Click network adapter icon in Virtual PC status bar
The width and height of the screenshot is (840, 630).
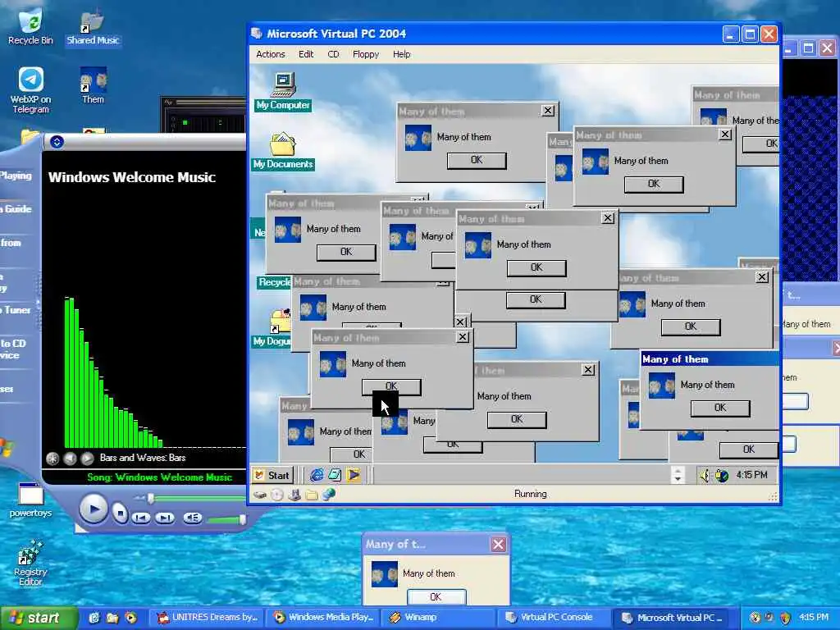click(328, 495)
